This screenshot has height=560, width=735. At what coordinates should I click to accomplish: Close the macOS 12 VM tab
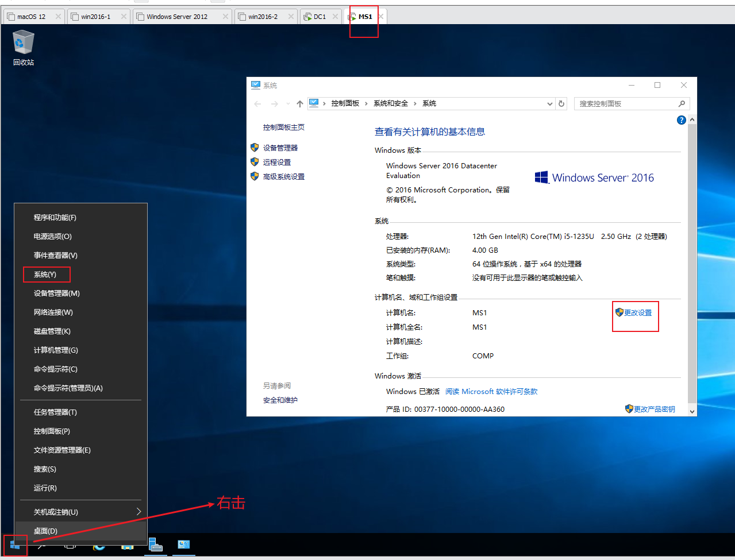tap(58, 17)
